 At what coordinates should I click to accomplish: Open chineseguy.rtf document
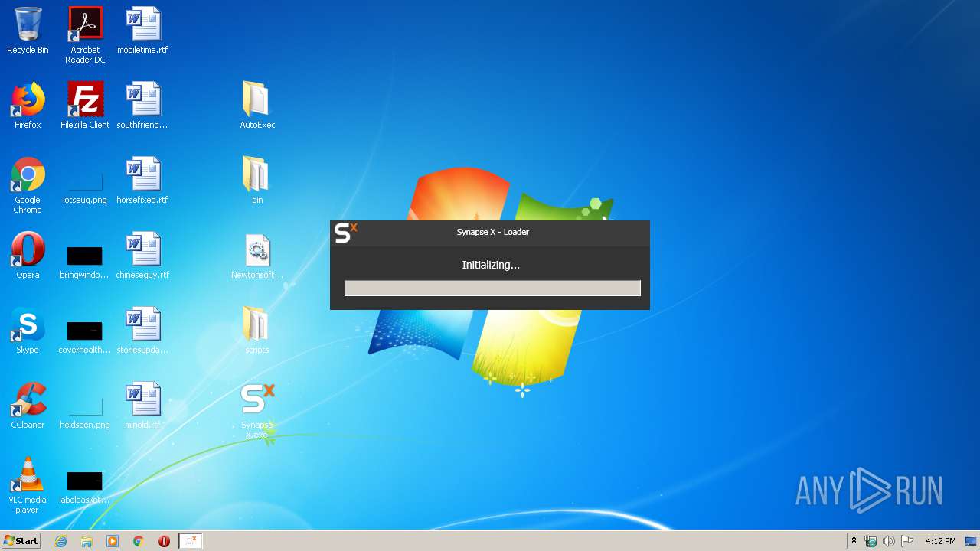142,256
